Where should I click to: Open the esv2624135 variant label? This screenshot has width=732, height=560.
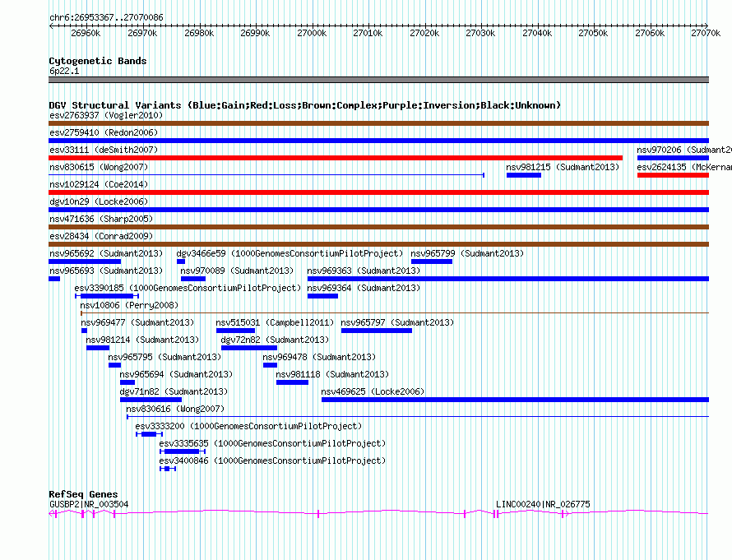pyautogui.click(x=684, y=167)
